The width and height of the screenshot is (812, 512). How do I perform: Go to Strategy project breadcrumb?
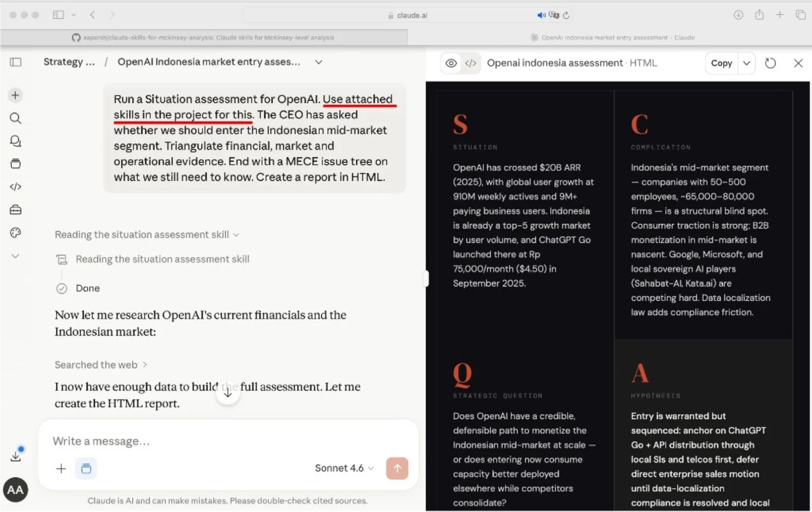(69, 62)
